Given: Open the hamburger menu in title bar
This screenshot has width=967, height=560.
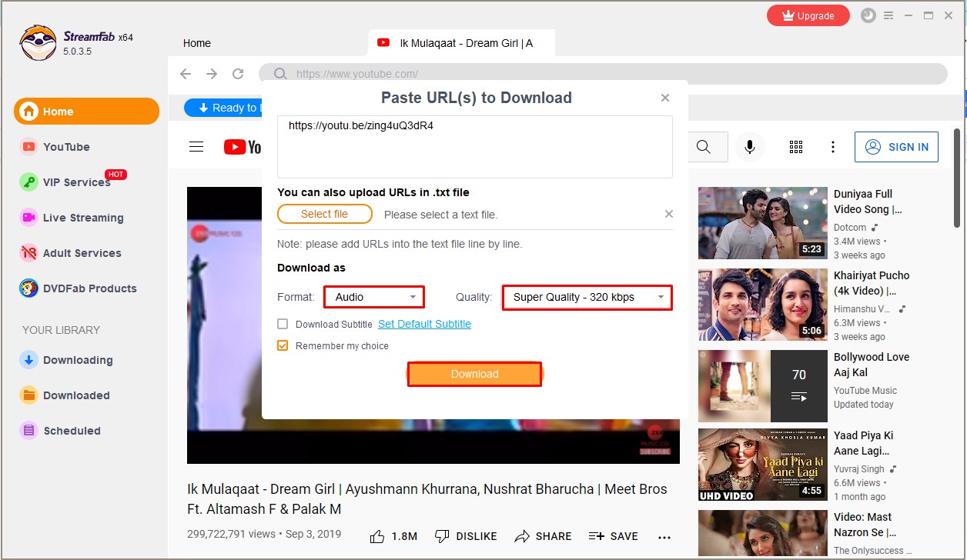Looking at the screenshot, I should (888, 15).
